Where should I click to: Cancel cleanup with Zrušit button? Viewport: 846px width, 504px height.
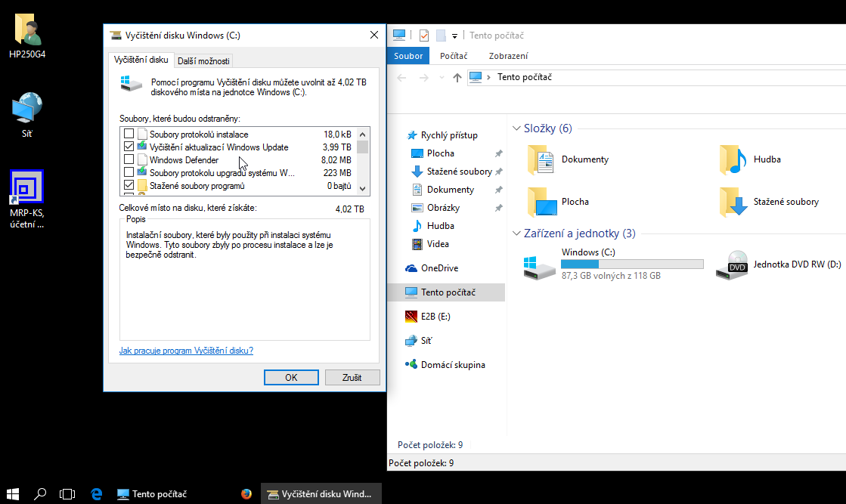point(352,377)
